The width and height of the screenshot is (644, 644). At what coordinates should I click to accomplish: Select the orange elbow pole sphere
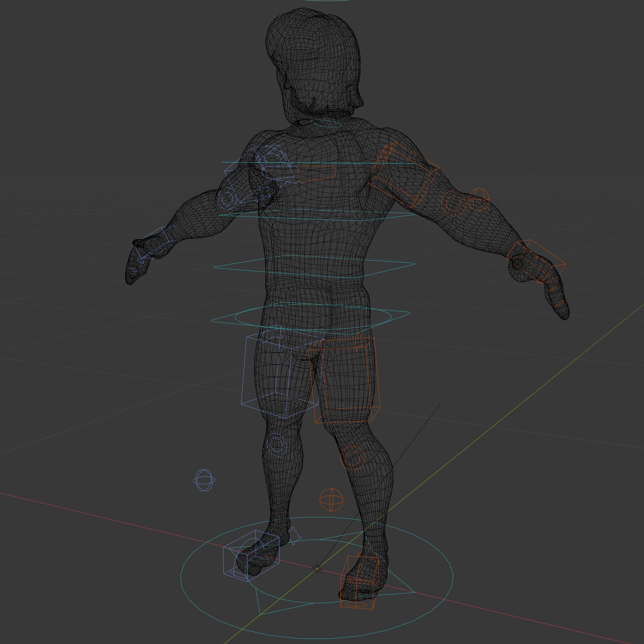pyautogui.click(x=479, y=200)
